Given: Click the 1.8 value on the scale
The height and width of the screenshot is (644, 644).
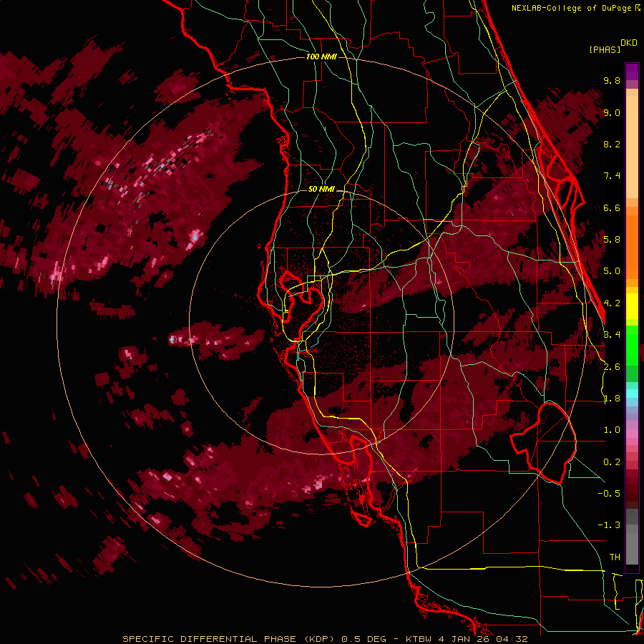Looking at the screenshot, I should [612, 399].
